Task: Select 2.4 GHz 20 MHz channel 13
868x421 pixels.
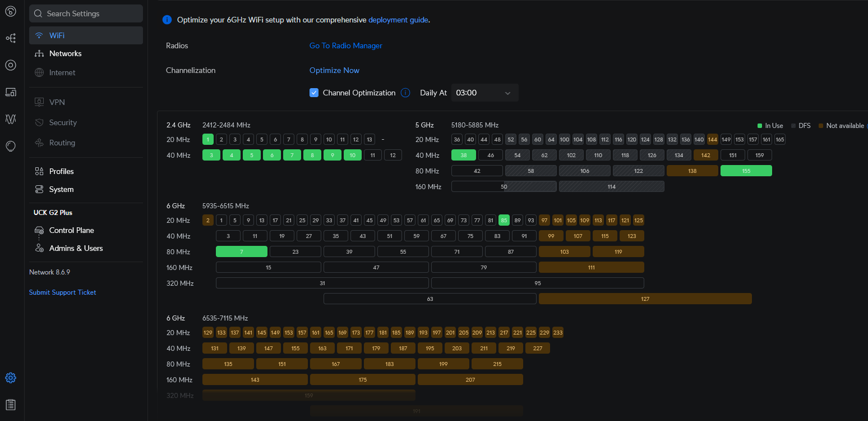Action: tap(370, 139)
